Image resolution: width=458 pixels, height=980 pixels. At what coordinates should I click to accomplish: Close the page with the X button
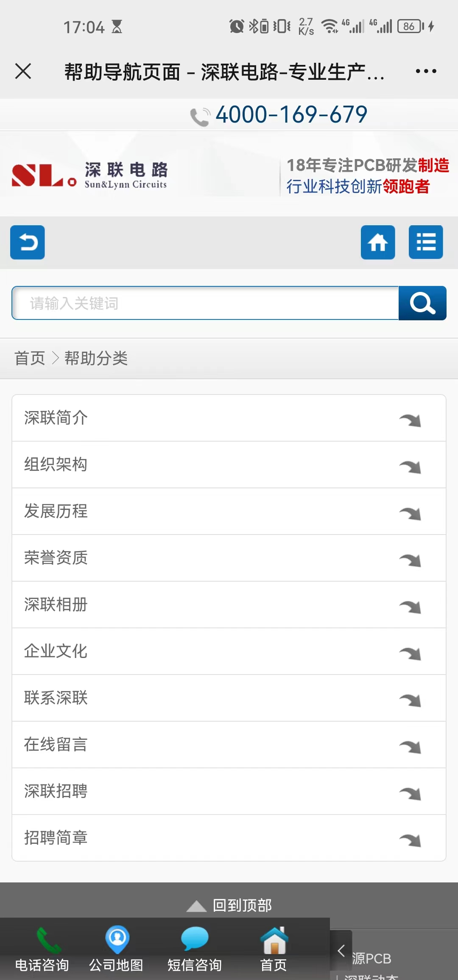click(23, 71)
